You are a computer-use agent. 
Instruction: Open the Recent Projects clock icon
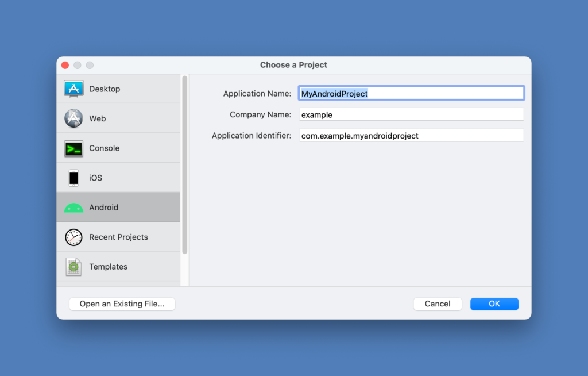(x=73, y=237)
